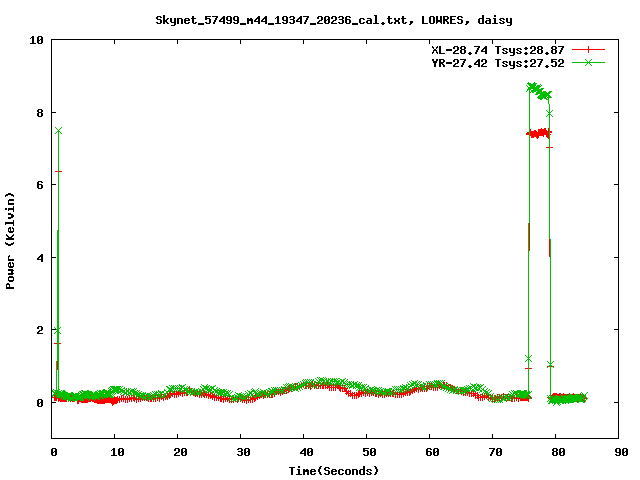The image size is (640, 480).
Task: Click the green peak marker near 7.5 Kelvin
Action: (58, 131)
